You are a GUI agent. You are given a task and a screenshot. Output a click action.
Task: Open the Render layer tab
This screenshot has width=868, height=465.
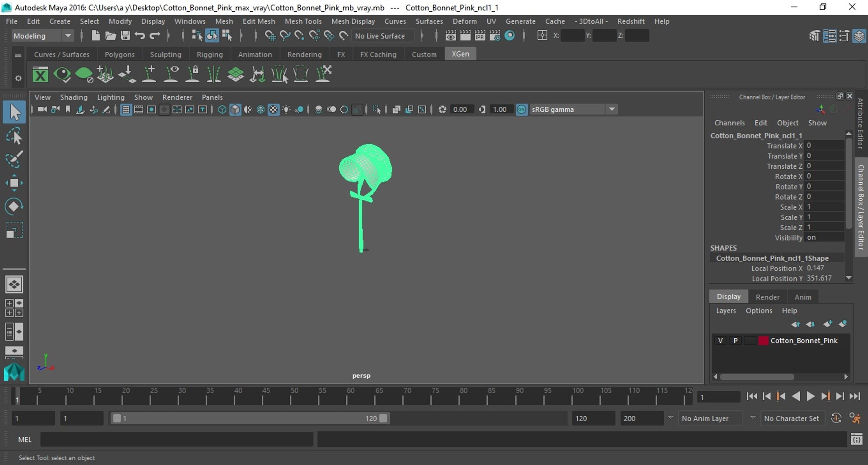point(768,297)
